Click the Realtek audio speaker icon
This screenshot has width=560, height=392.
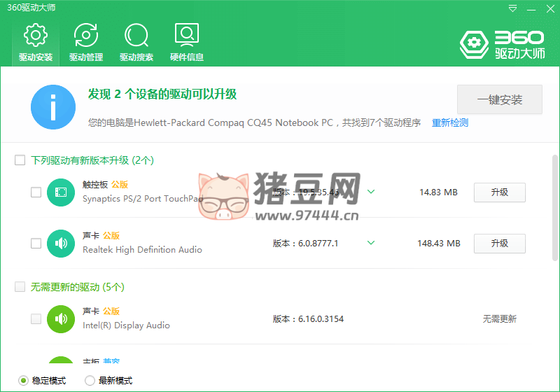pos(61,244)
